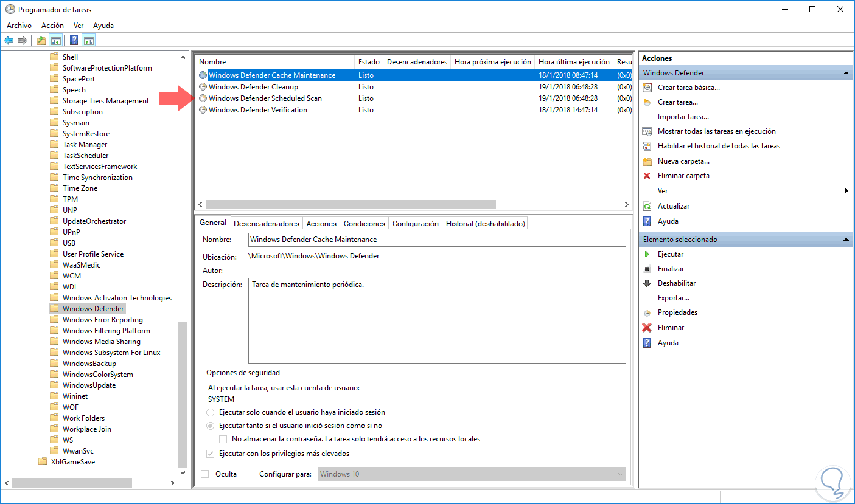855x504 pixels.
Task: Select 'Ejecutar solo cuando el usuario haya iniciado sesión'
Action: pyautogui.click(x=211, y=412)
